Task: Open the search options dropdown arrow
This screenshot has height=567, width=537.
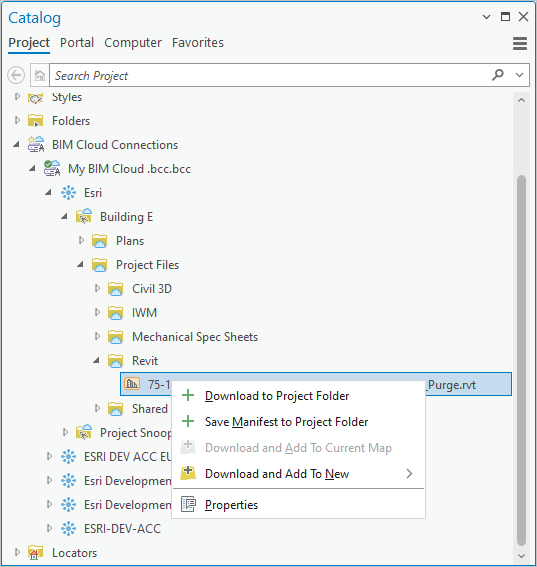Action: point(519,75)
